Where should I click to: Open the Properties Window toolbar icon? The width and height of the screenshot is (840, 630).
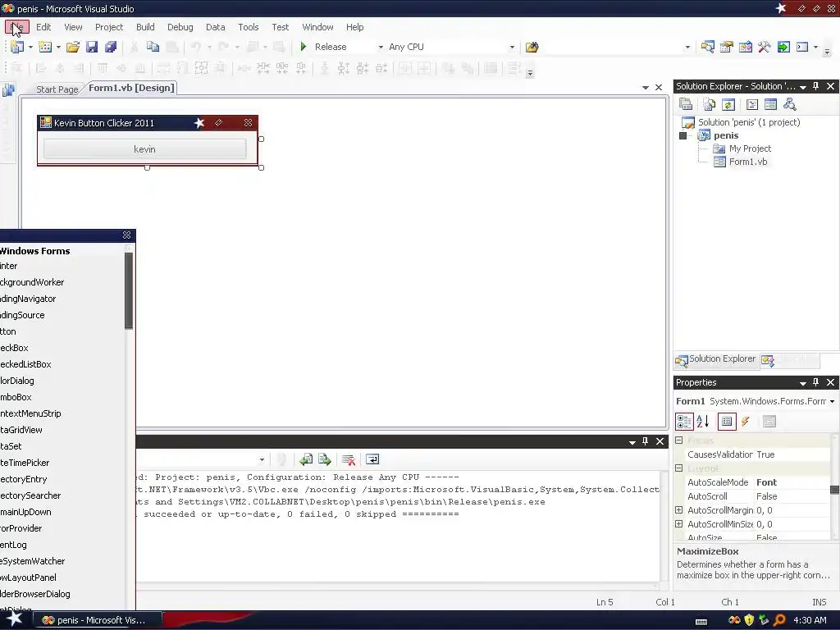727,47
